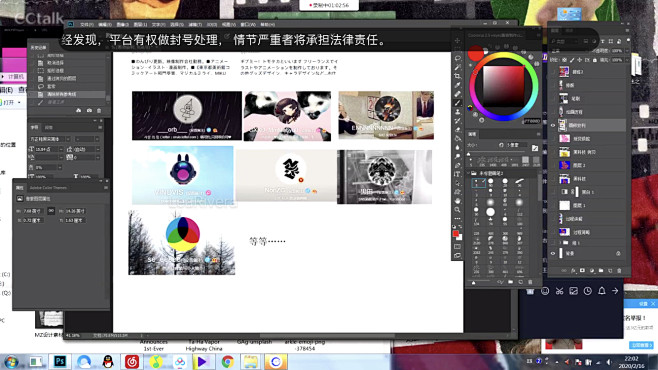Click the hex color field in color wheel panel
This screenshot has width=658, height=370.
(x=531, y=121)
